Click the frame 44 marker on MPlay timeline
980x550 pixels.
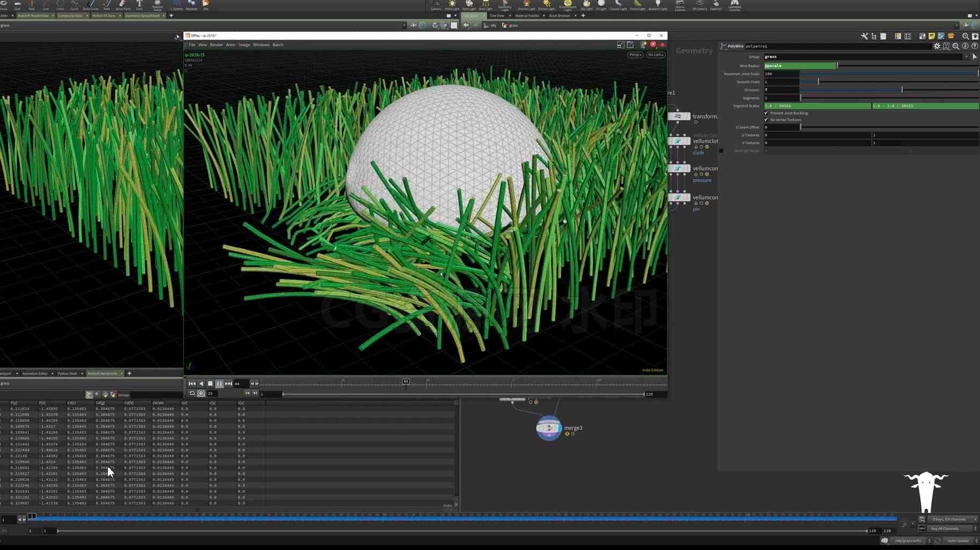click(406, 382)
